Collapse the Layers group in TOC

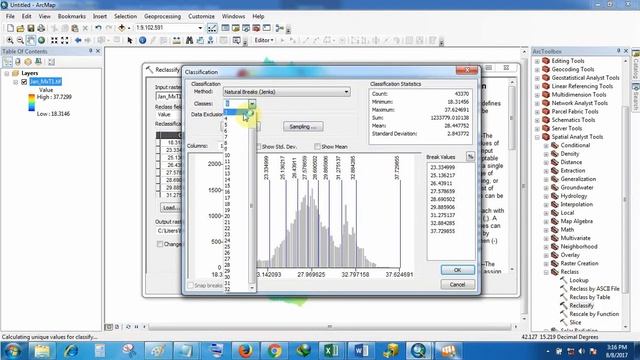point(7,73)
